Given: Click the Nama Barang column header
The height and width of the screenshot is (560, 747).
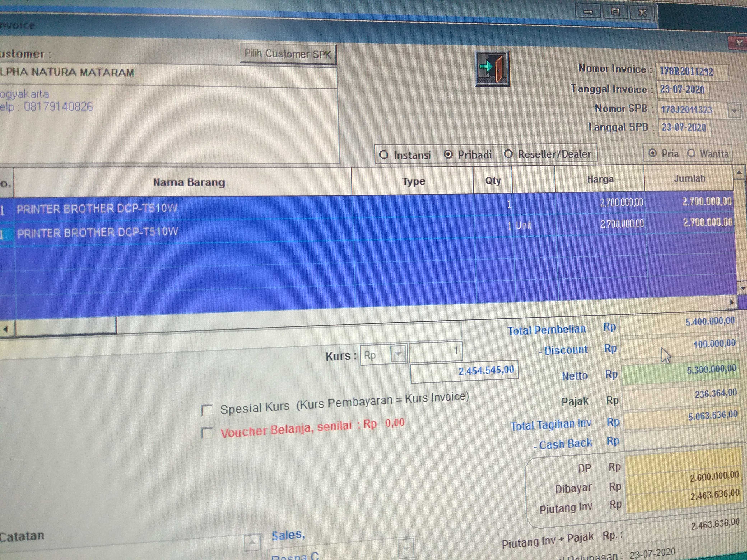Looking at the screenshot, I should [189, 183].
